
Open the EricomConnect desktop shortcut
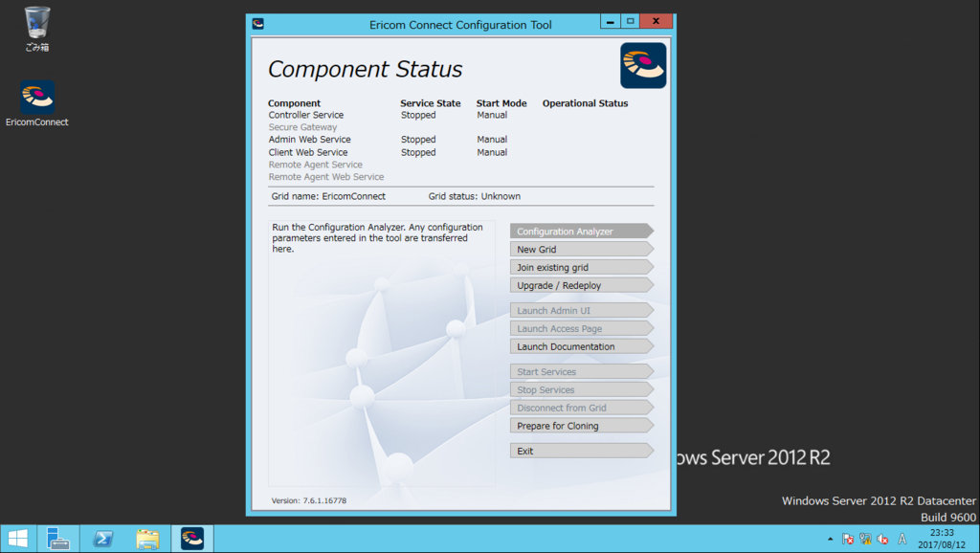click(37, 103)
